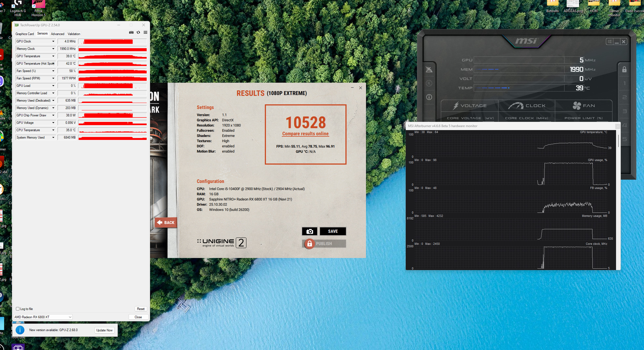
Task: Open the CPU Temperature sensor dropdown
Action: (53, 130)
